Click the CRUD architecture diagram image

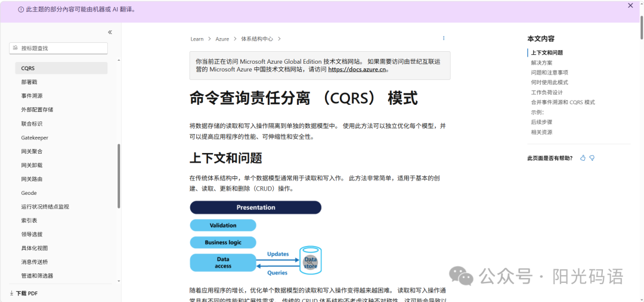255,238
